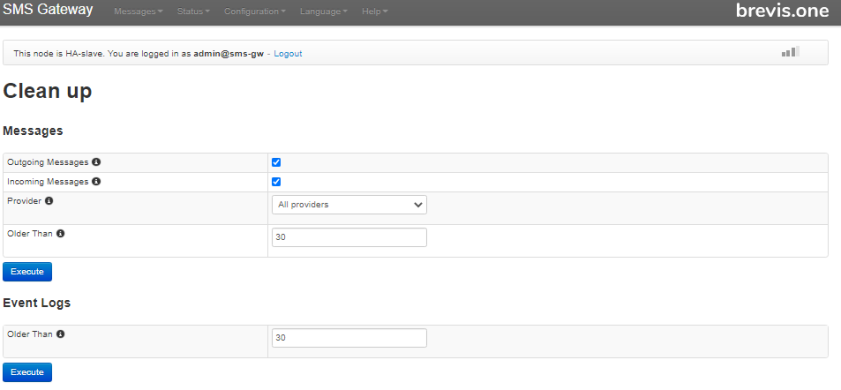Log out via the Logout link
The width and height of the screenshot is (841, 390).
click(x=288, y=54)
